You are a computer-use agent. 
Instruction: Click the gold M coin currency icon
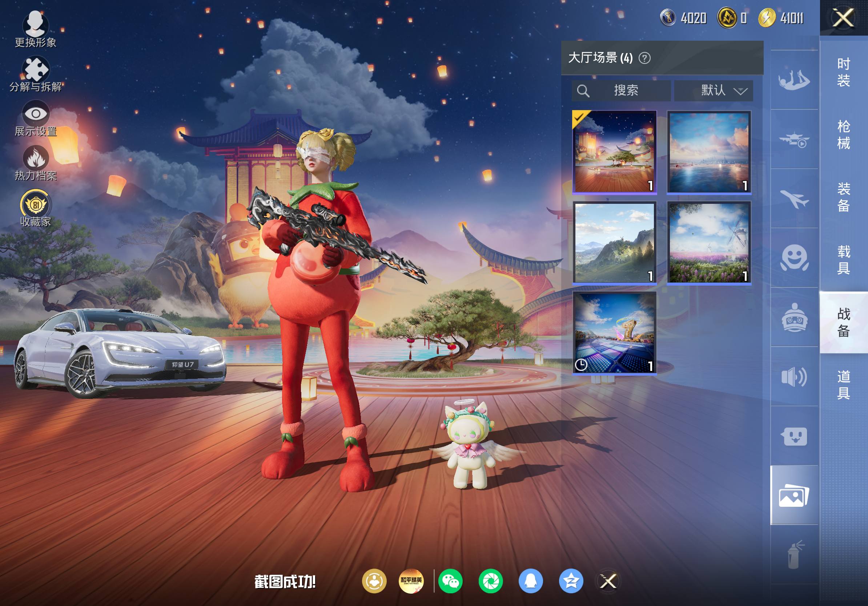tap(727, 18)
